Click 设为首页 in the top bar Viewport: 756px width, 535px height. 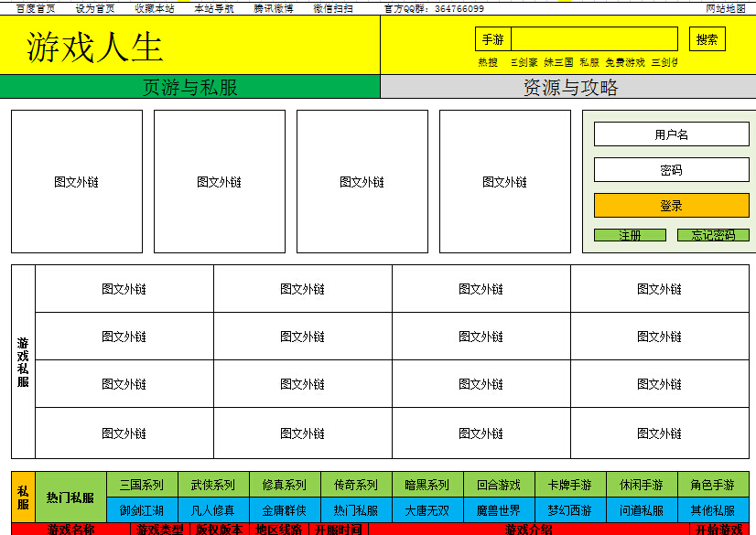coord(95,7)
